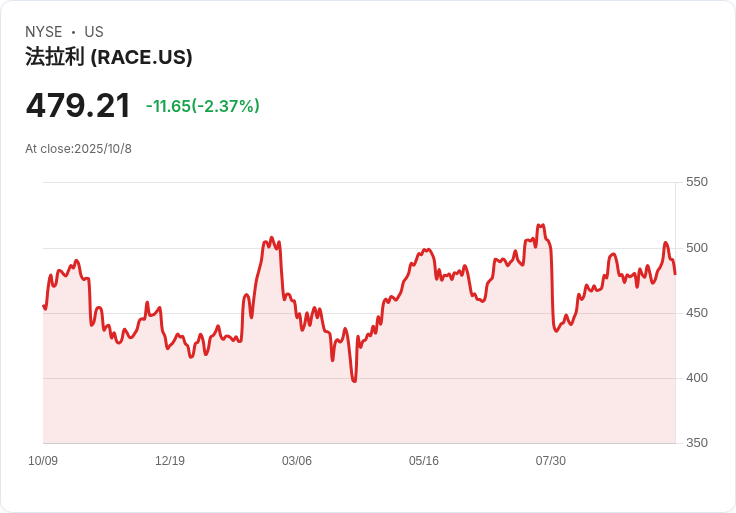This screenshot has width=736, height=513.
Task: Select the 10/09 date on x-axis
Action: [x=43, y=461]
